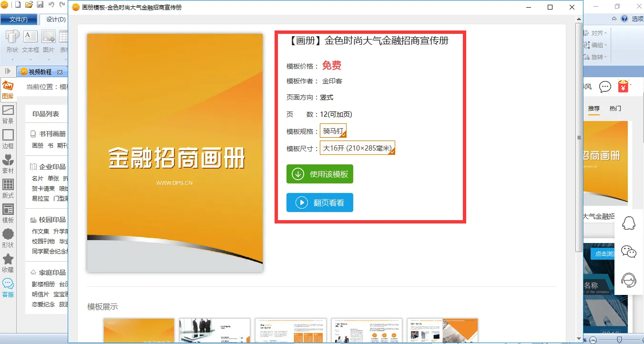Click the 影楼相册 link in 家庭印品
644x344 pixels.
click(x=43, y=284)
